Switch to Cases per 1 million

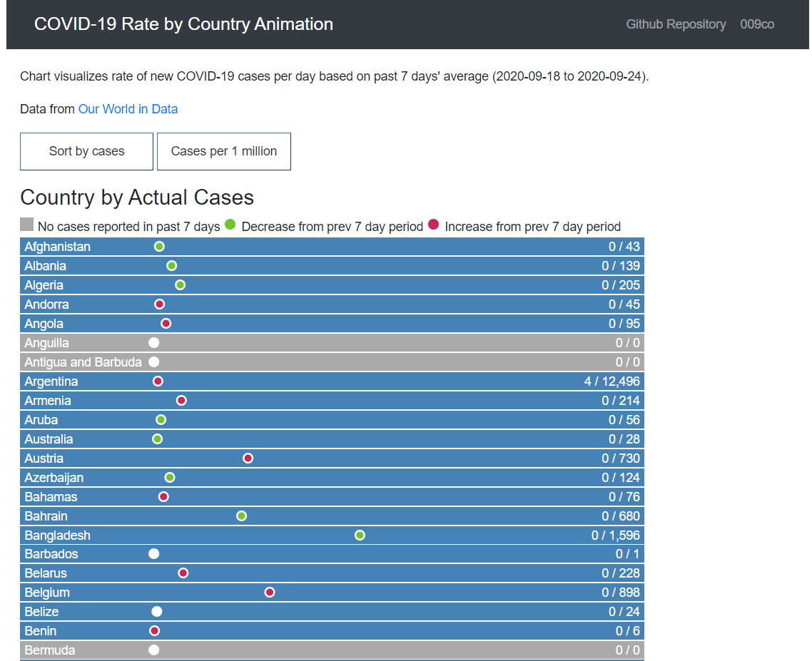[x=223, y=151]
